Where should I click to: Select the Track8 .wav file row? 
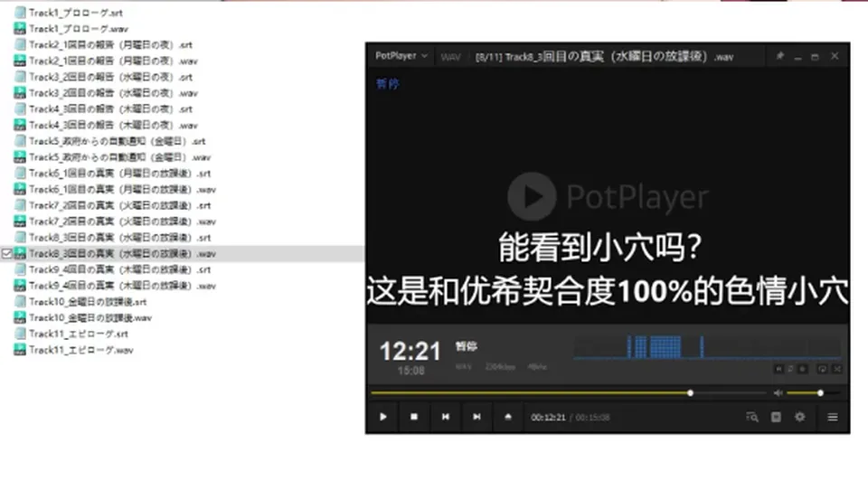coord(182,253)
